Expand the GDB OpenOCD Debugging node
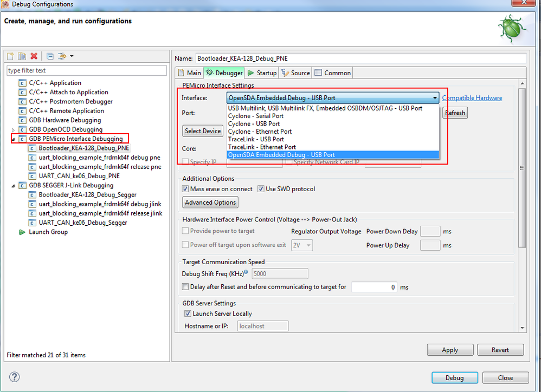 pos(13,130)
